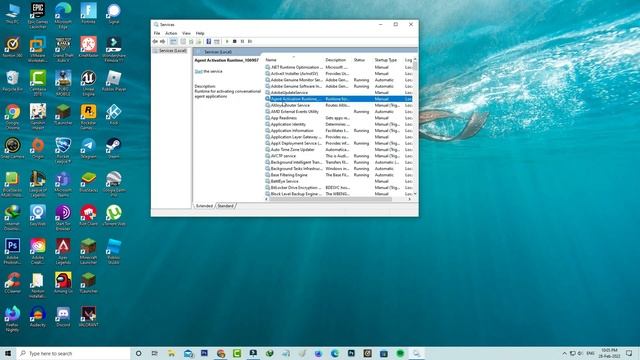Viewport: 640px width, 360px height.
Task: Click the horizontal scrollbar thumb under services list
Action: [331, 199]
